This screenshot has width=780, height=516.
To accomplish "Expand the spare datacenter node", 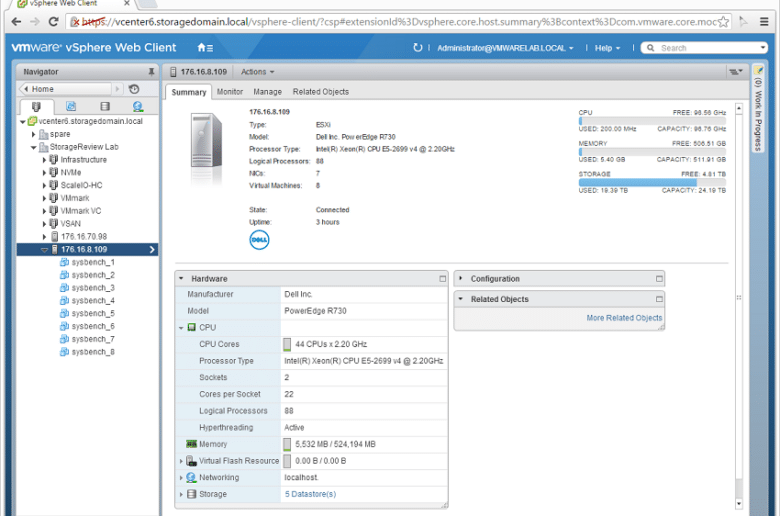I will click(33, 134).
